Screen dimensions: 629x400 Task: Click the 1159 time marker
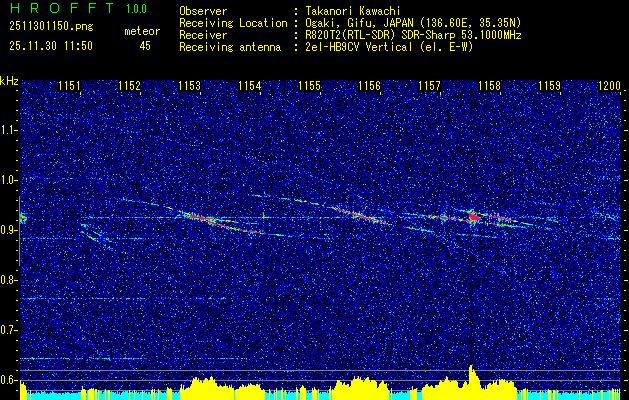tap(550, 86)
